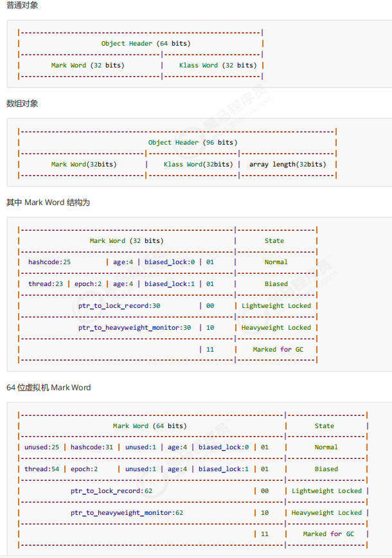The height and width of the screenshot is (558, 392).
Task: Click the ptr_to_lock_record:62 entry
Action: pyautogui.click(x=111, y=491)
